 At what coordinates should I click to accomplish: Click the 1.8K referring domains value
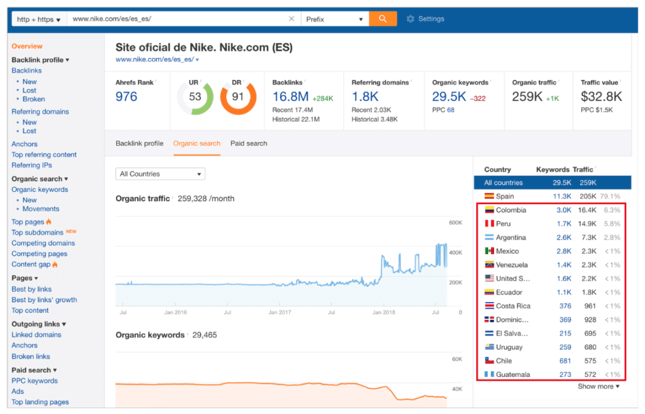(x=365, y=97)
